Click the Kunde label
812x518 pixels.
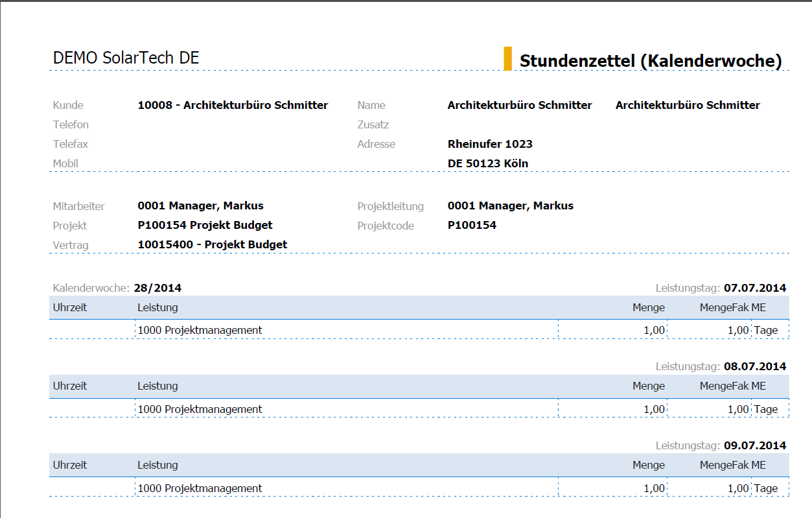point(68,105)
